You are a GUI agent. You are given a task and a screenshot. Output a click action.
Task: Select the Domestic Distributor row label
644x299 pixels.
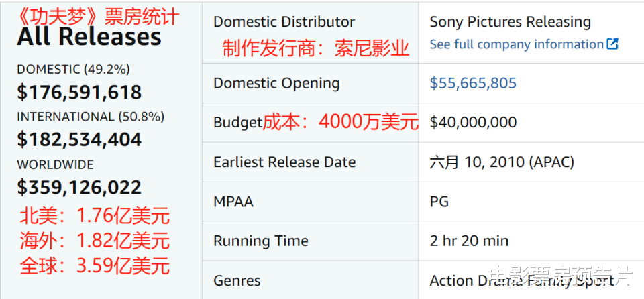coord(284,21)
